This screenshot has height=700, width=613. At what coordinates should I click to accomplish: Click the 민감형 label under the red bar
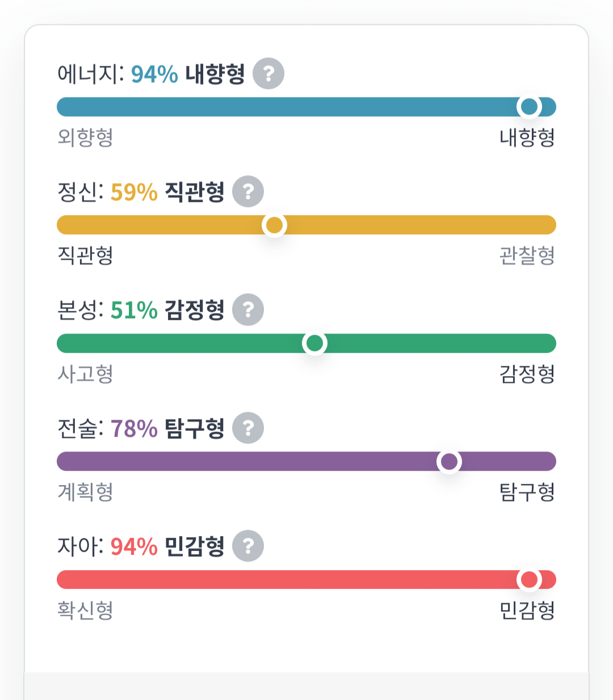[527, 610]
